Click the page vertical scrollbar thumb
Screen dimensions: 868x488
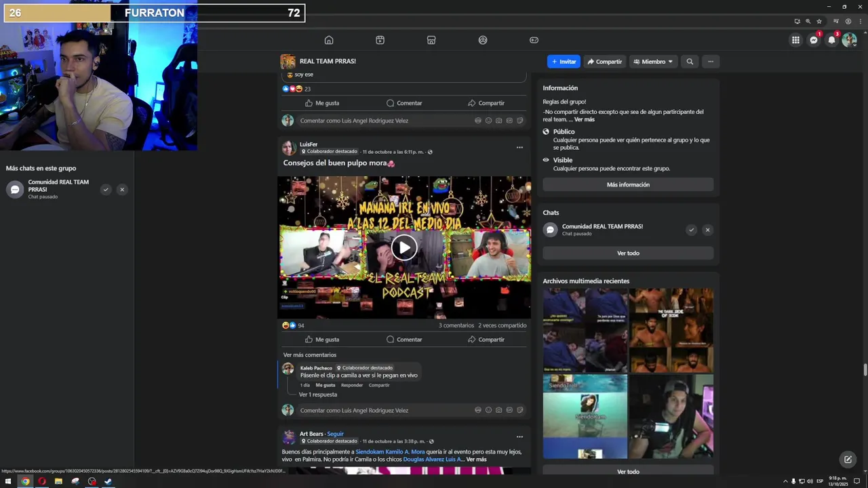pos(865,369)
